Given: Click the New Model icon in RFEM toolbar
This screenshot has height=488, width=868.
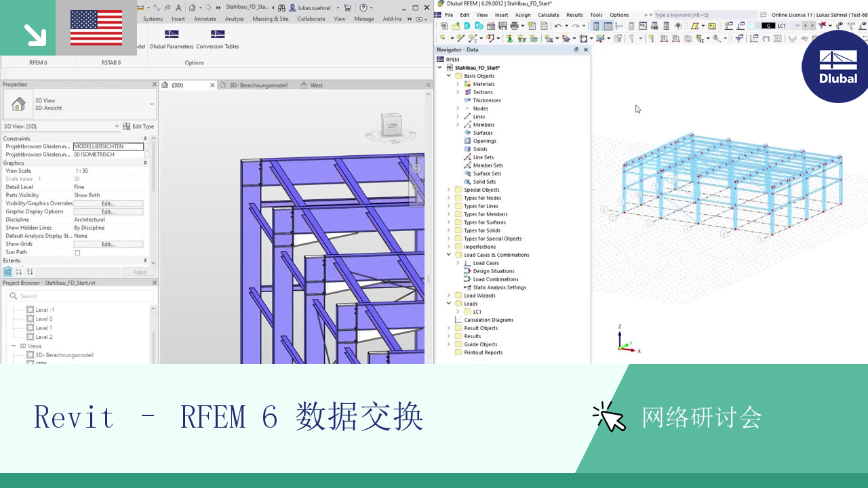Looking at the screenshot, I should [x=443, y=26].
